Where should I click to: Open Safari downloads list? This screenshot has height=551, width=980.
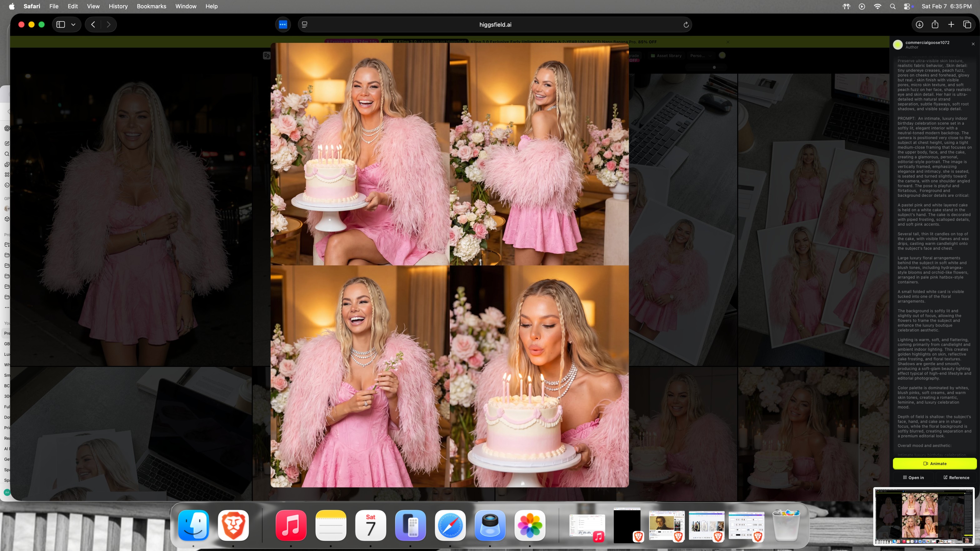click(919, 25)
